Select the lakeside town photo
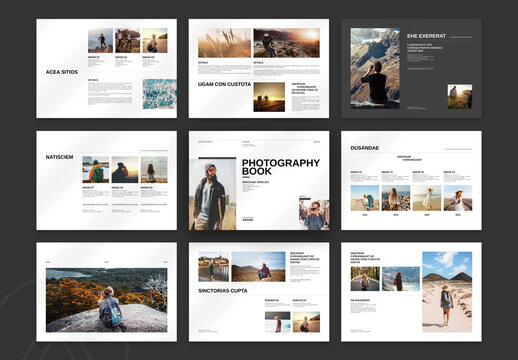This screenshot has height=360, width=518. [214, 267]
